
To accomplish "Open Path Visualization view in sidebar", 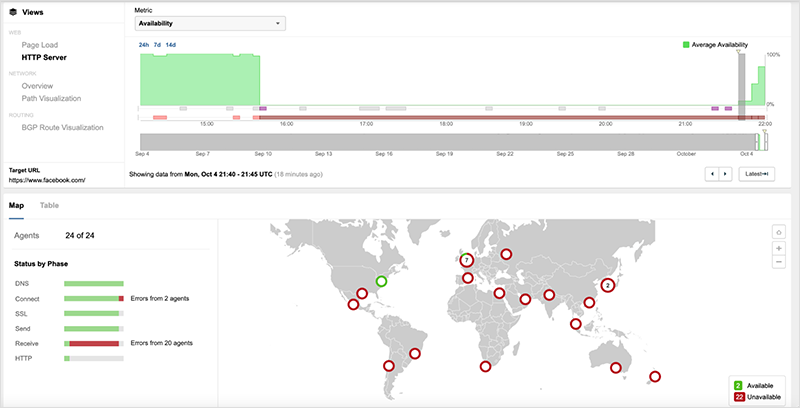I will click(51, 98).
